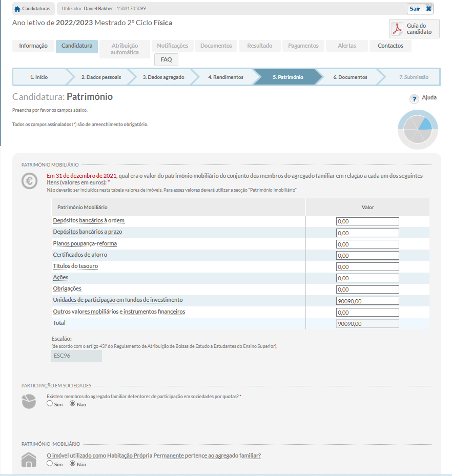Image resolution: width=452 pixels, height=476 pixels.
Task: Click the Títulos do tesouro value field
Action: click(x=367, y=267)
